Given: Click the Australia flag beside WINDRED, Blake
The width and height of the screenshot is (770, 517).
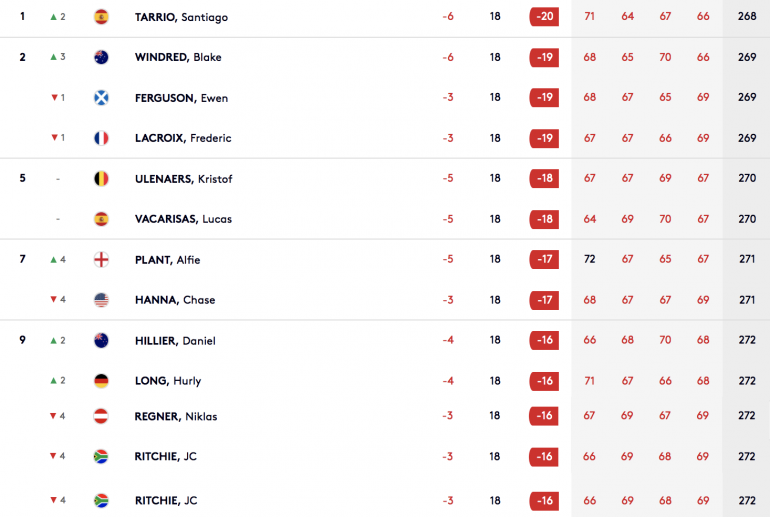Looking at the screenshot, I should (x=101, y=57).
